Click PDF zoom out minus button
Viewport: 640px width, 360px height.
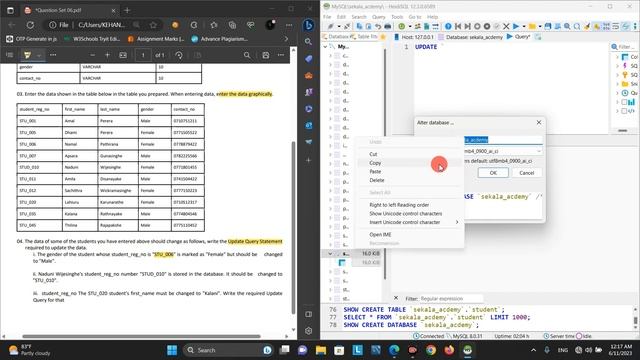click(x=93, y=55)
